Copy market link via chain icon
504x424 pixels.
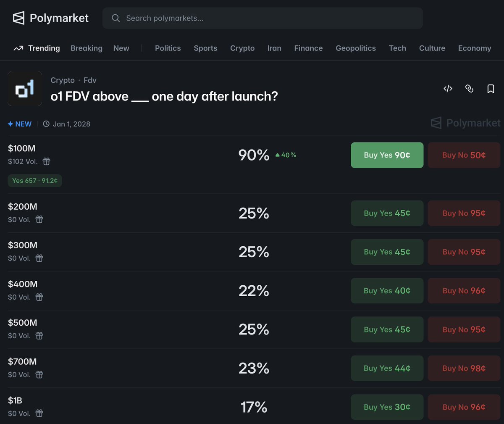click(x=469, y=89)
